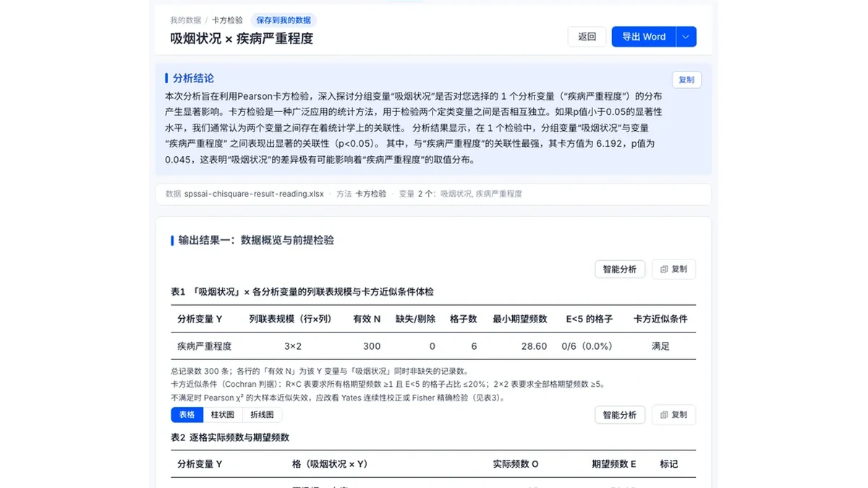Click the 缺失/剔除 column header
Image resolution: width=868 pixels, height=488 pixels.
pyautogui.click(x=415, y=319)
